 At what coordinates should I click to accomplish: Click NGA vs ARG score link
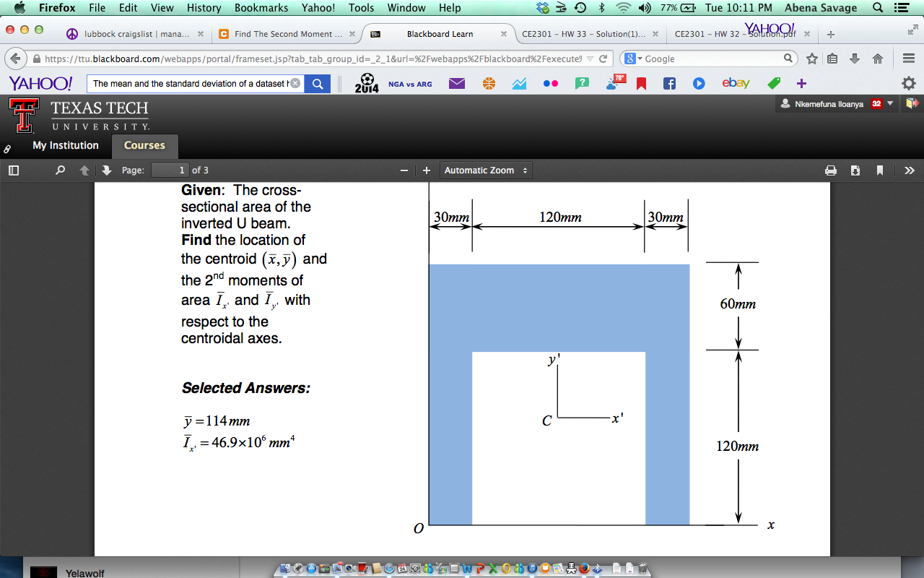pos(410,84)
